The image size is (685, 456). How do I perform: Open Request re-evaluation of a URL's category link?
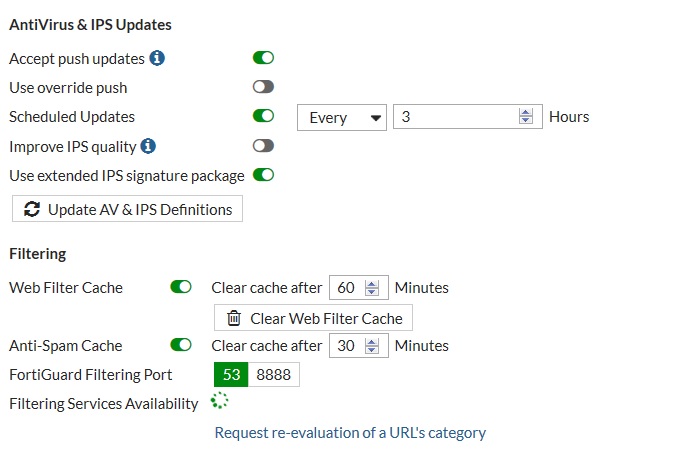(350, 433)
